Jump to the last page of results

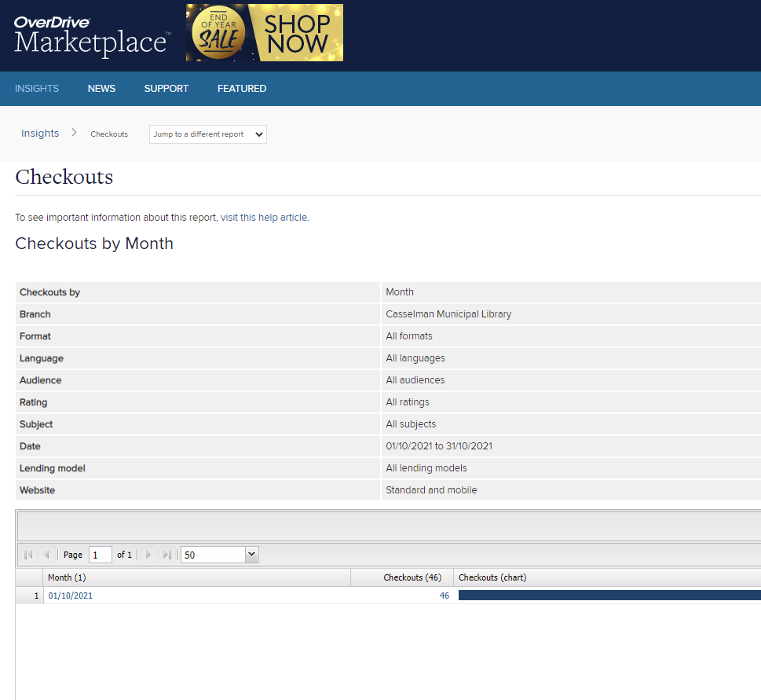tap(166, 555)
